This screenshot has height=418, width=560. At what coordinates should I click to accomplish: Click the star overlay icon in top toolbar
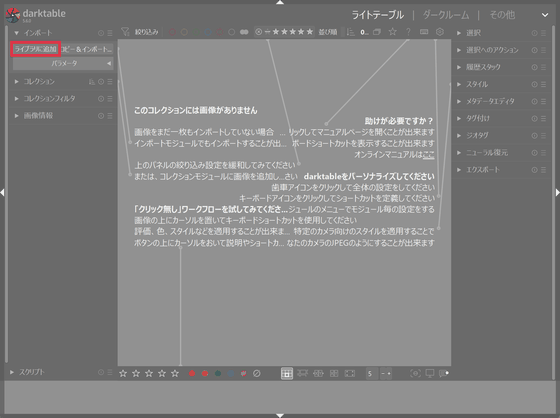click(392, 32)
